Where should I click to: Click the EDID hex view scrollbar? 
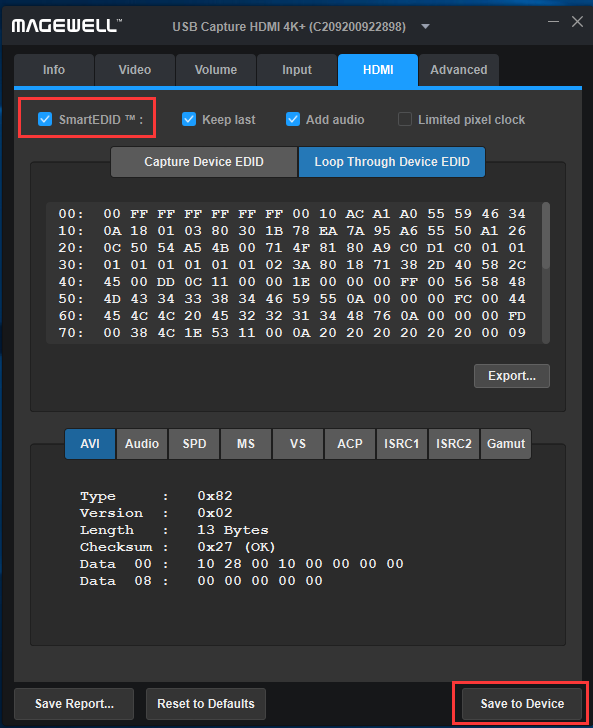[546, 235]
